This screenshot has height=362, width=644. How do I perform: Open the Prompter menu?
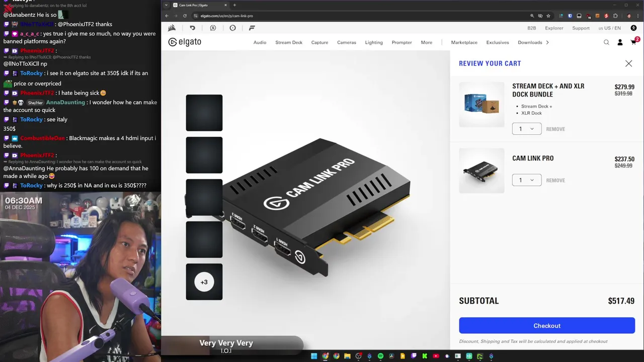[x=401, y=42]
